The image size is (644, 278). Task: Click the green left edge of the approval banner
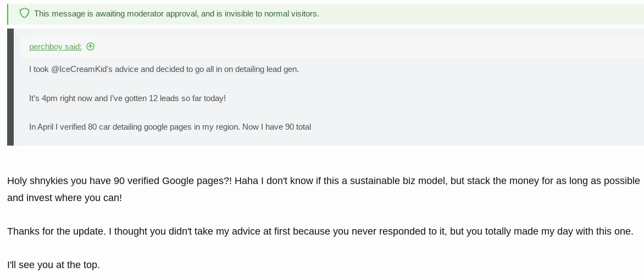pyautogui.click(x=8, y=14)
